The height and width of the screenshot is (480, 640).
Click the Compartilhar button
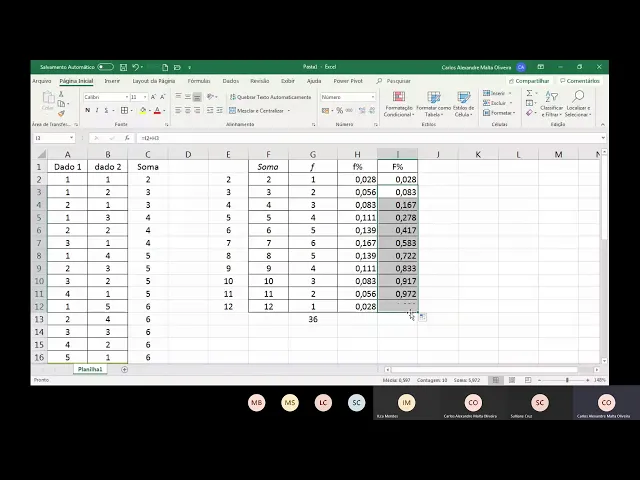529,81
